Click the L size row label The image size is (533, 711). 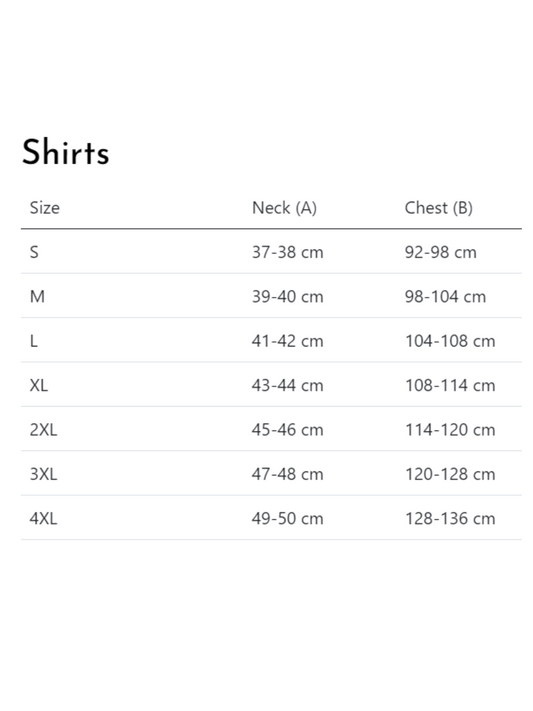(x=34, y=341)
